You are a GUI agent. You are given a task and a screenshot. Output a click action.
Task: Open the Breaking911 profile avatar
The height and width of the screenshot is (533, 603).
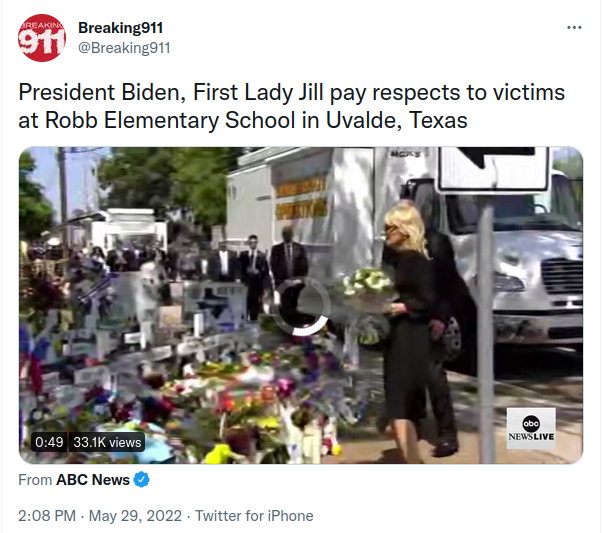point(42,38)
